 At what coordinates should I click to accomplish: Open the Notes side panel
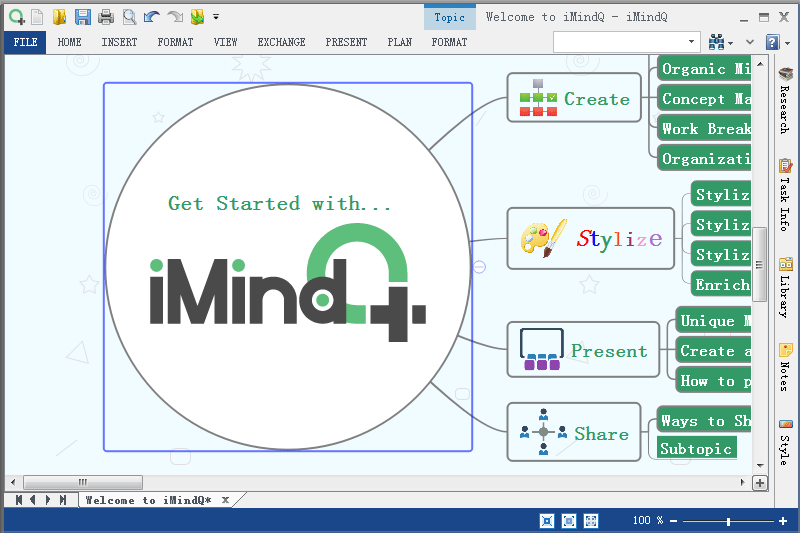click(786, 367)
